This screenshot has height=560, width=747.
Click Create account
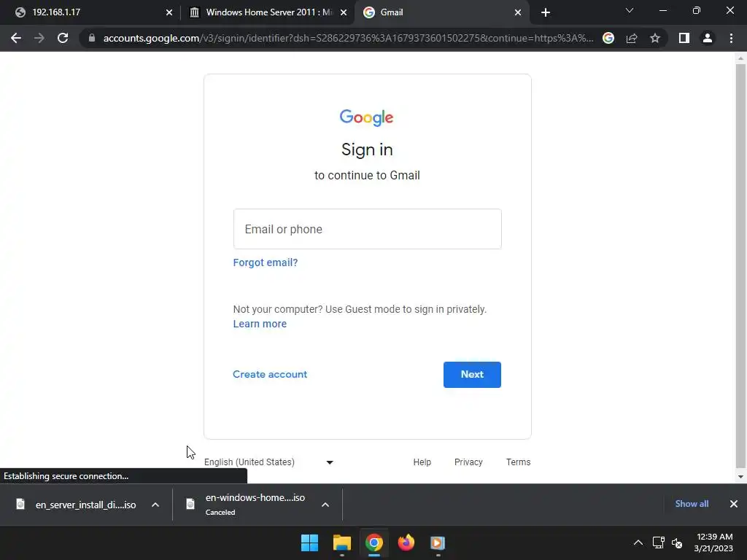[x=270, y=374]
